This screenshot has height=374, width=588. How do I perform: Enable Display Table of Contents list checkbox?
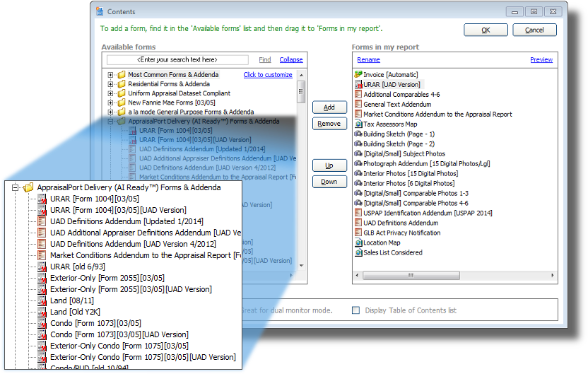click(356, 310)
